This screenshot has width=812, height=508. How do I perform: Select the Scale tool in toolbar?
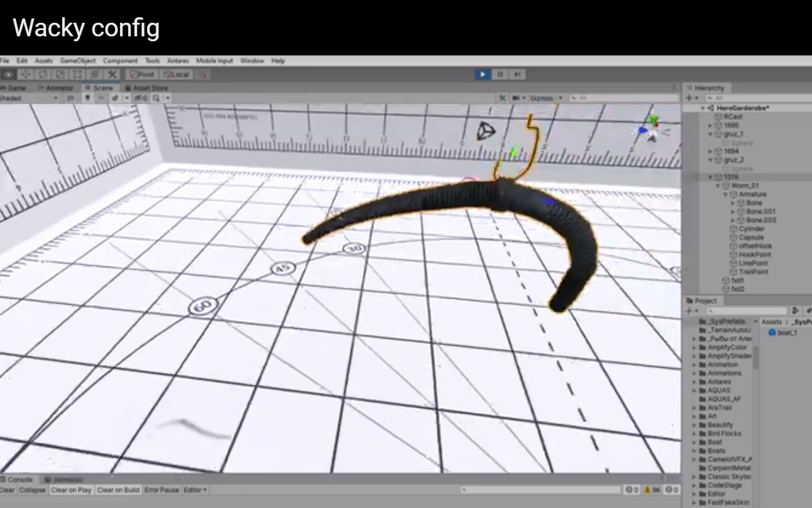[60, 75]
